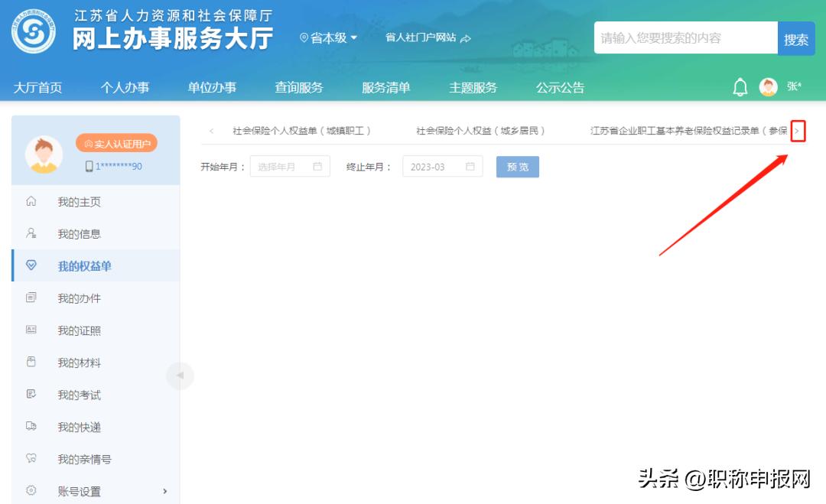The height and width of the screenshot is (504, 826).
Task: Click the 我的材料 briefcase icon
Action: tap(31, 363)
